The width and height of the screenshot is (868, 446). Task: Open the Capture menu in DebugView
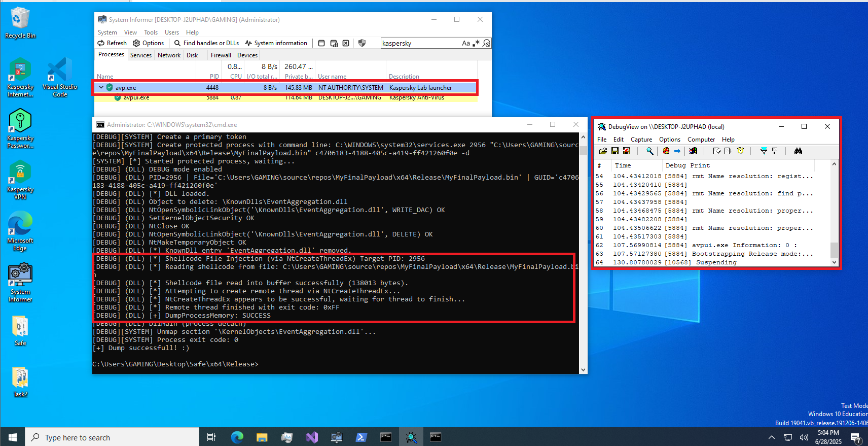tap(641, 140)
